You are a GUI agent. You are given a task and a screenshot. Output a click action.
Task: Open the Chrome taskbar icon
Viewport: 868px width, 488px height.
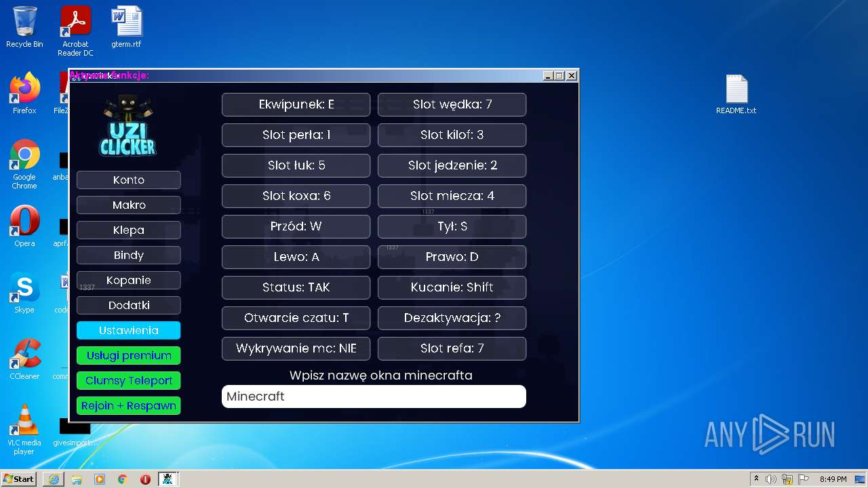click(123, 479)
